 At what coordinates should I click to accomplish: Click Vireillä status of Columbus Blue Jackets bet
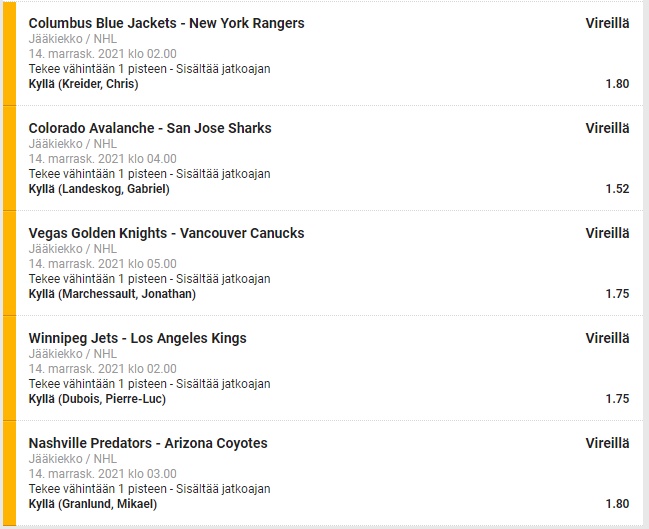607,23
